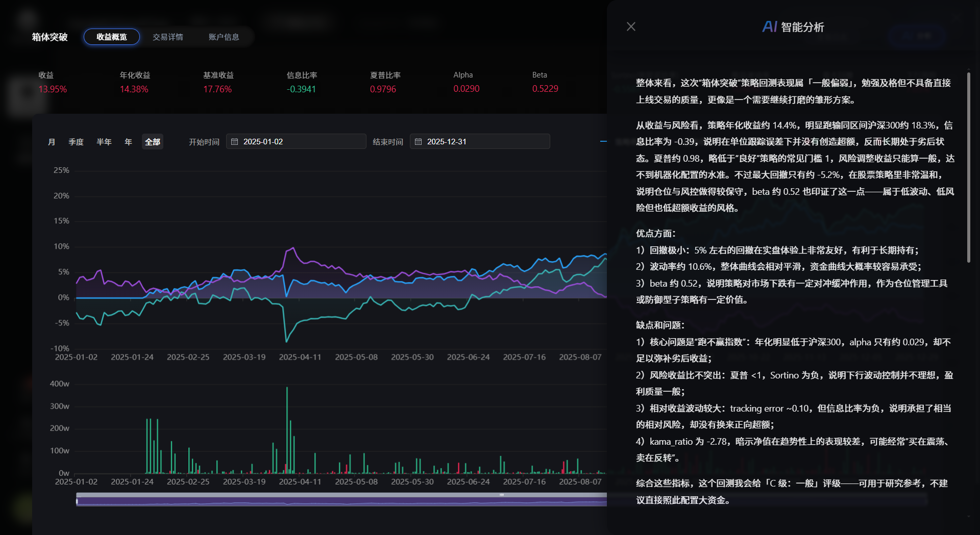Viewport: 980px width, 535px height.
Task: Click the 年化收益 label
Action: (x=135, y=75)
